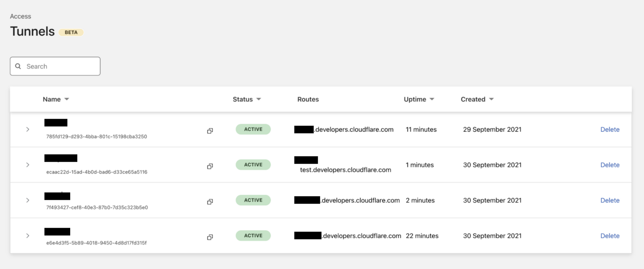Expand the tunnel row ecaac22d
The height and width of the screenshot is (269, 644).
28,165
